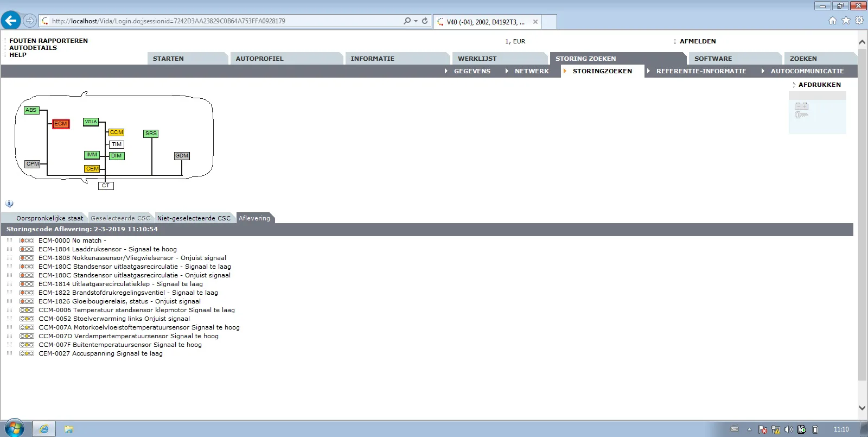Select the GDM module box
The height and width of the screenshot is (437, 868).
tap(182, 156)
